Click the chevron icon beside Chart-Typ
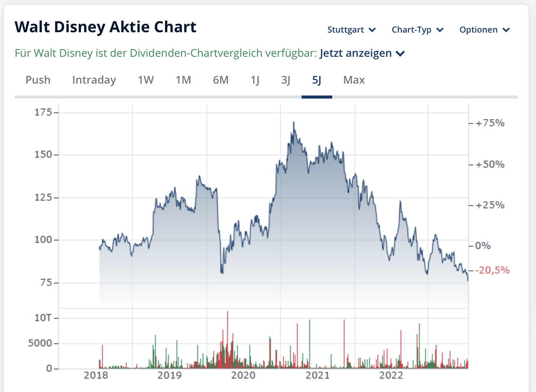 440,30
